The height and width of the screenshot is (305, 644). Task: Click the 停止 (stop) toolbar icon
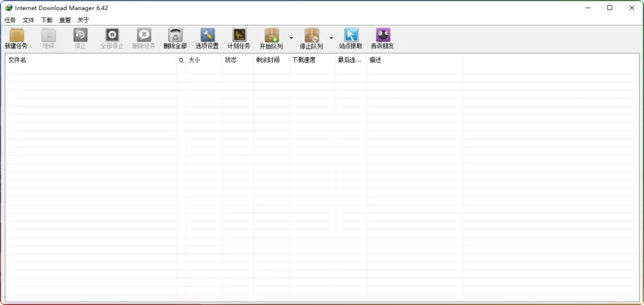tap(80, 35)
